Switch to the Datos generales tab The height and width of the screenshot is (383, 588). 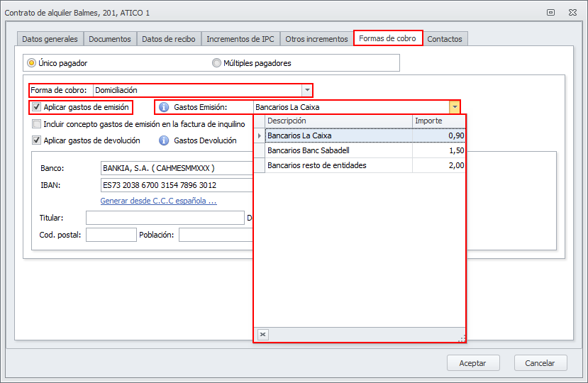click(x=50, y=39)
